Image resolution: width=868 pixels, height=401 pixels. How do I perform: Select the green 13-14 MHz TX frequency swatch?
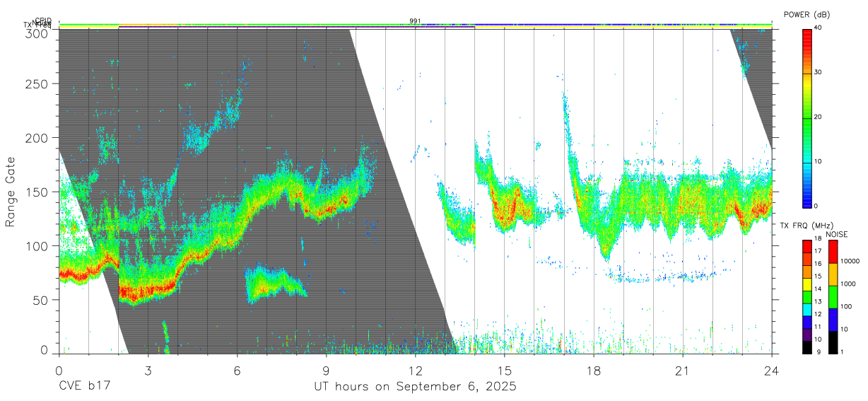[806, 297]
